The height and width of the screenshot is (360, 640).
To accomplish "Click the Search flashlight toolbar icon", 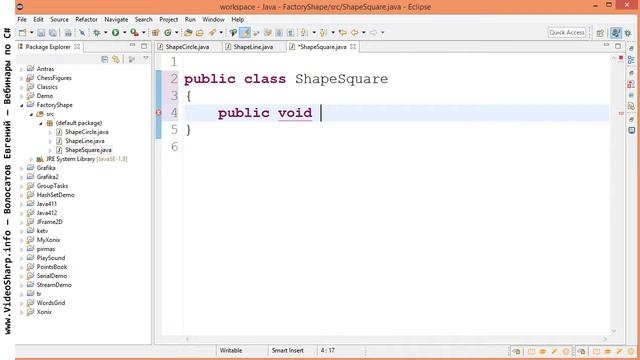I will [212, 33].
